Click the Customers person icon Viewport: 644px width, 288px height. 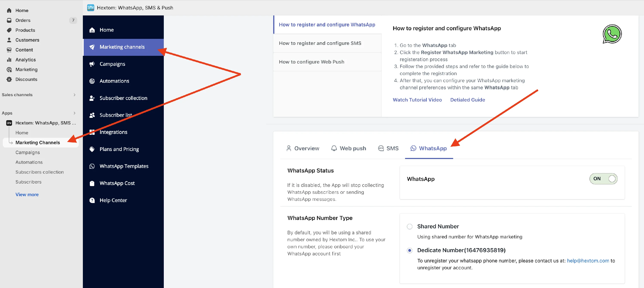click(9, 40)
